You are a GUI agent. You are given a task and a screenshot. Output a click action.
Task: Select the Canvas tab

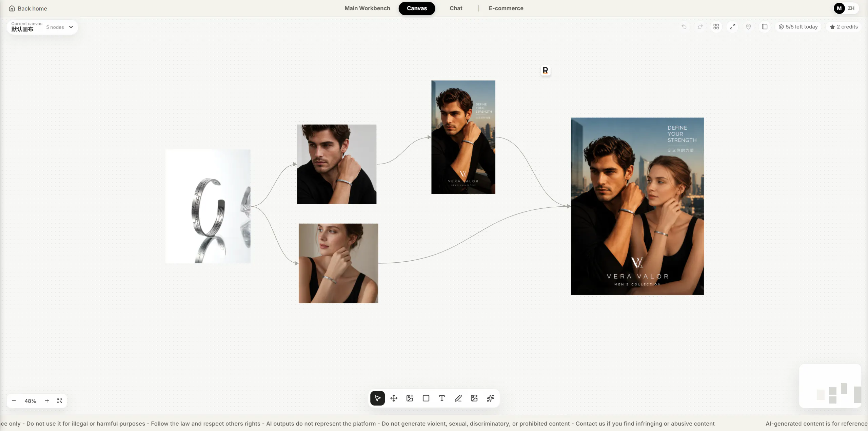click(417, 8)
